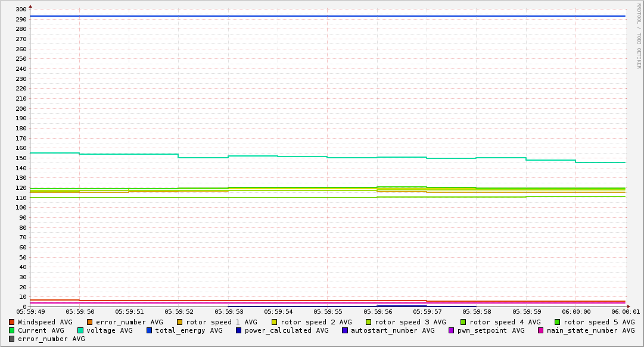Click the 06:00:00 time axis label
Image resolution: width=644 pixels, height=347 pixels.
click(x=575, y=311)
